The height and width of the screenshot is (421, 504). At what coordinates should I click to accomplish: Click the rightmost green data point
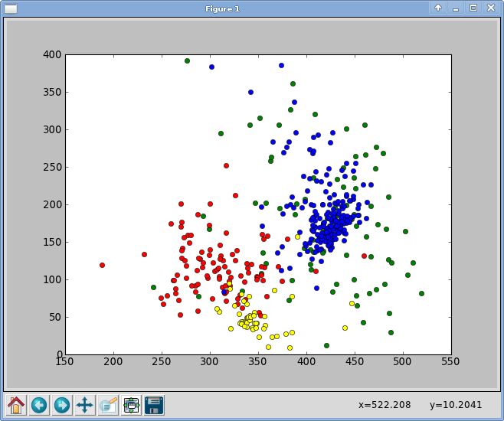tap(421, 293)
